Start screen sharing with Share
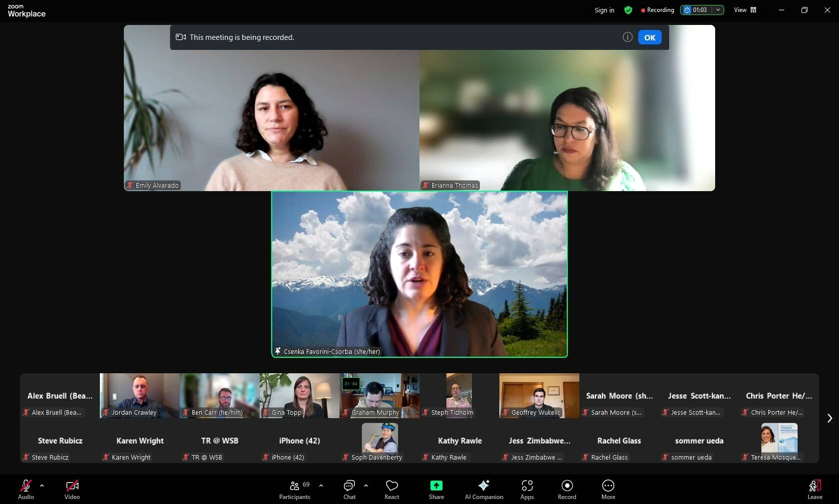Screen dimensions: 839x504 436,489
